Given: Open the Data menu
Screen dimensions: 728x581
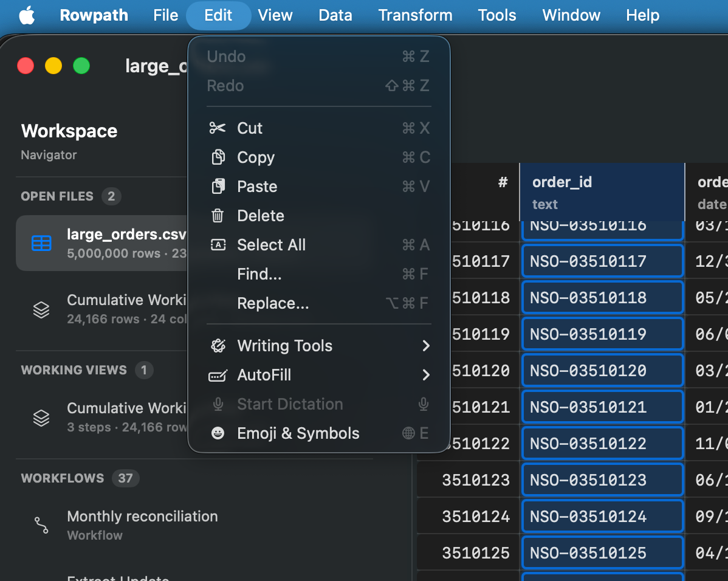Looking at the screenshot, I should pos(335,15).
